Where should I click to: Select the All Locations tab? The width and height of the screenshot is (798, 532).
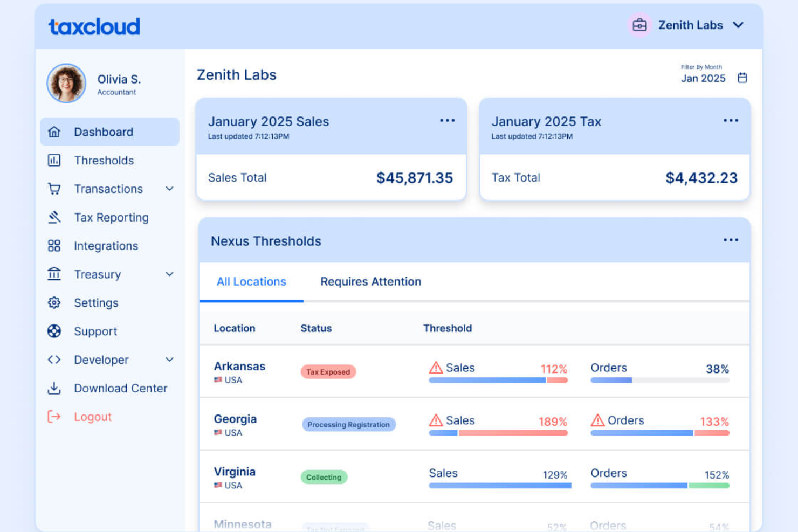pos(251,281)
